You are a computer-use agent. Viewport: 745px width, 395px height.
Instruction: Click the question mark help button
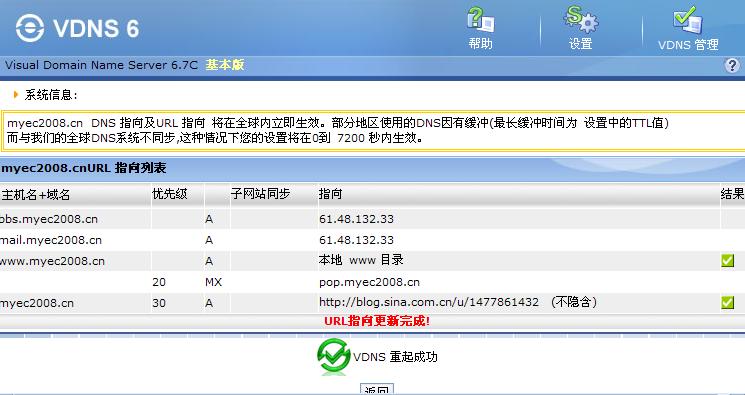pos(732,65)
